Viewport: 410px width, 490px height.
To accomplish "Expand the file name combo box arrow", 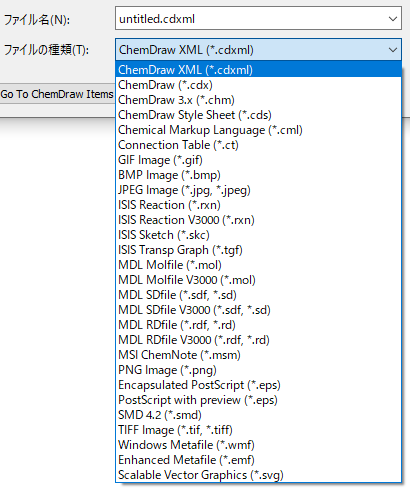I will click(x=393, y=19).
